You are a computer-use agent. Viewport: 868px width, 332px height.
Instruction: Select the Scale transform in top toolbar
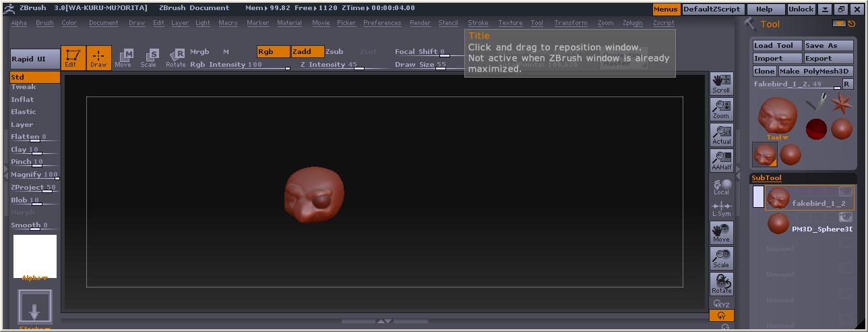[149, 58]
